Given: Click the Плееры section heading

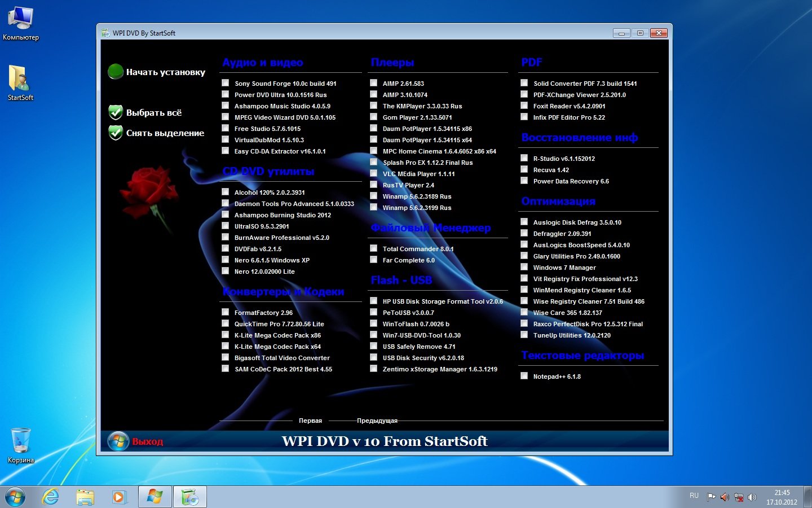Looking at the screenshot, I should tap(392, 63).
